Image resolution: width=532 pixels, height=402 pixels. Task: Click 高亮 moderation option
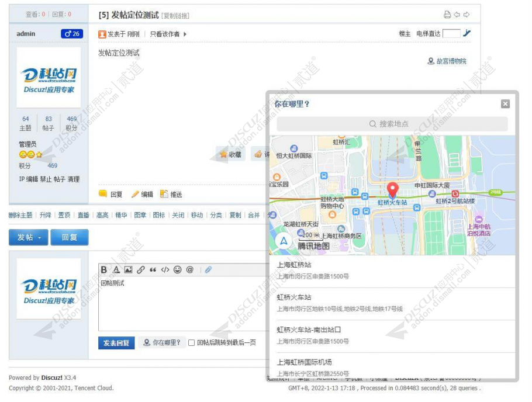pos(102,215)
